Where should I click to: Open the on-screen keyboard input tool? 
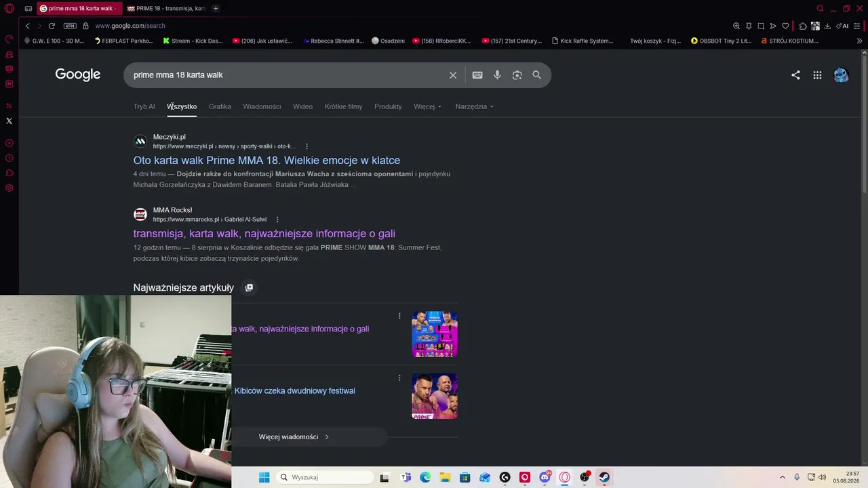[x=477, y=75]
